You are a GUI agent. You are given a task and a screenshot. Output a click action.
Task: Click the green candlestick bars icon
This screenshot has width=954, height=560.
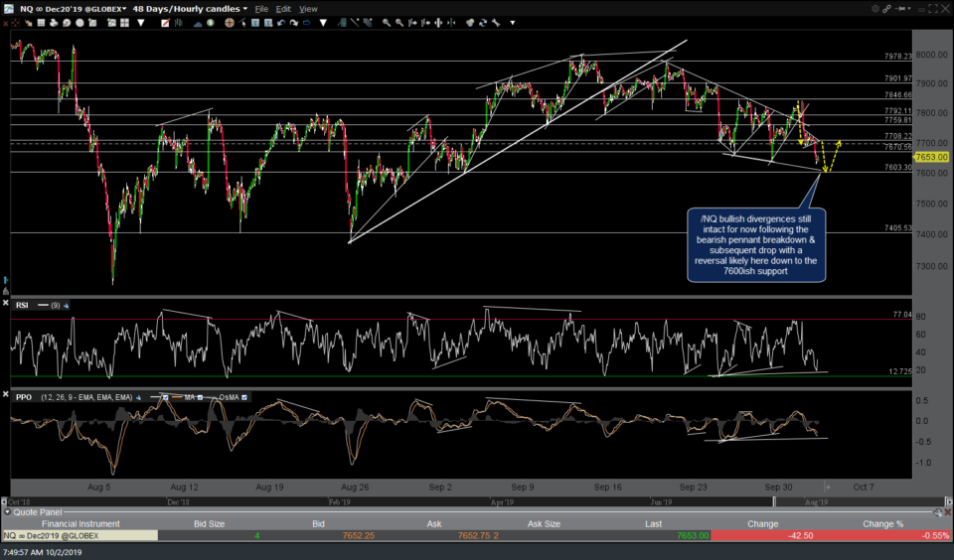tap(178, 23)
